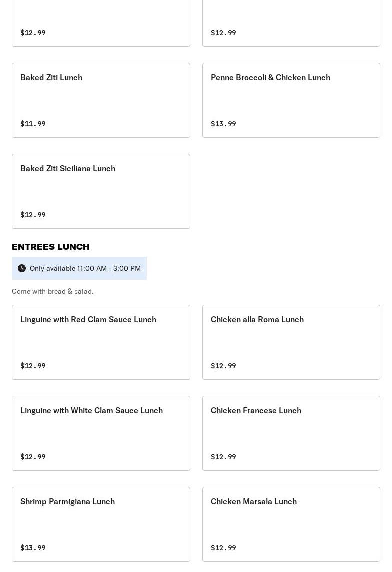Click the $12.99 price in top-right cut-off card

click(223, 33)
